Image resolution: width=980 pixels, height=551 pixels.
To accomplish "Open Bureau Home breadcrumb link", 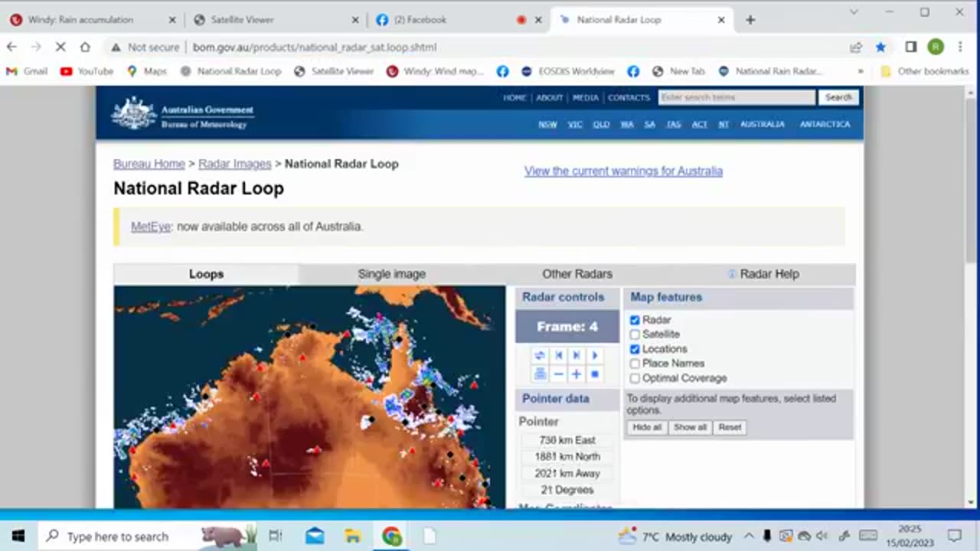I will tap(149, 164).
